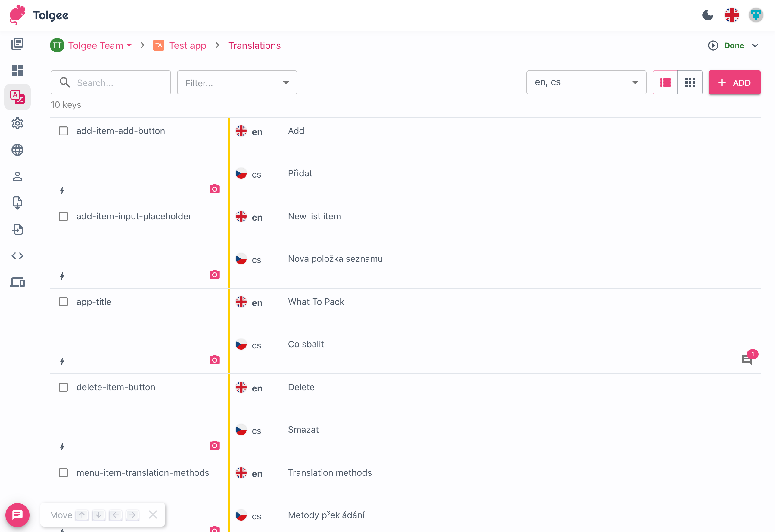Viewport: 775px width, 532px height.
Task: Open chat support bubble button
Action: coord(17,515)
